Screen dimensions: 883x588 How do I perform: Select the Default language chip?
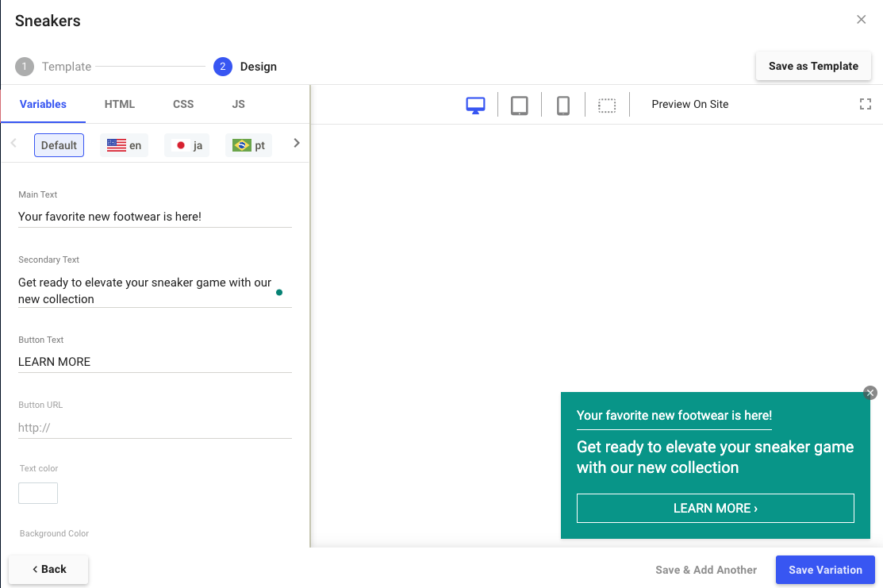click(60, 145)
